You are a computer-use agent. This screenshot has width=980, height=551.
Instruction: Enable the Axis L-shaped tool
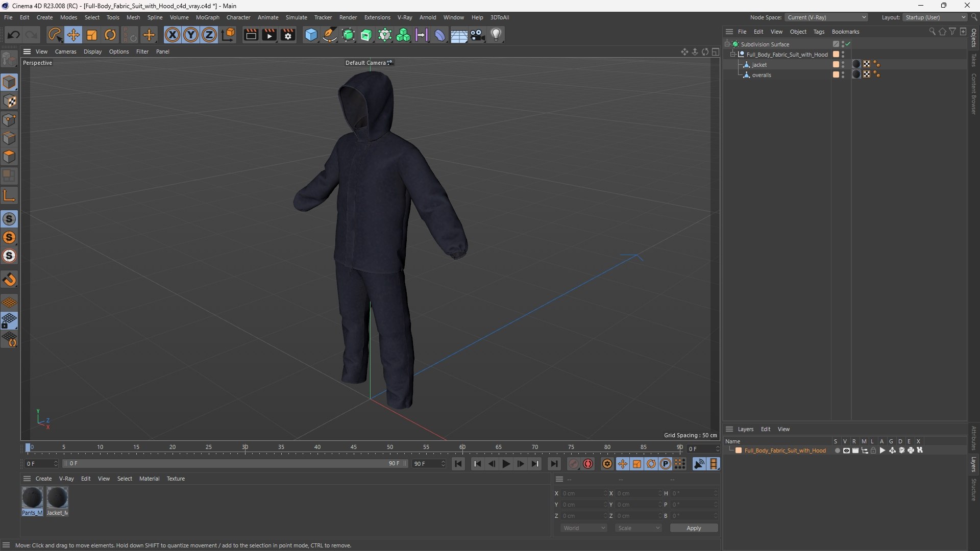click(9, 195)
